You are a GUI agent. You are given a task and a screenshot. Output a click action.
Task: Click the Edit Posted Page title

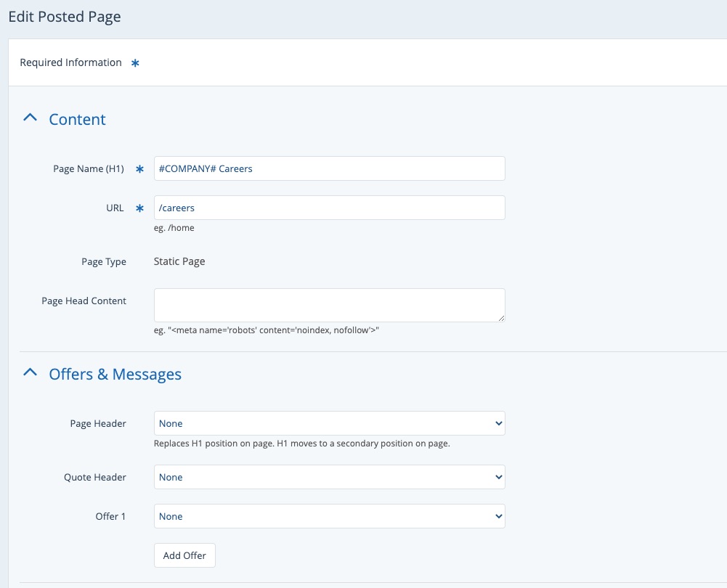click(65, 17)
